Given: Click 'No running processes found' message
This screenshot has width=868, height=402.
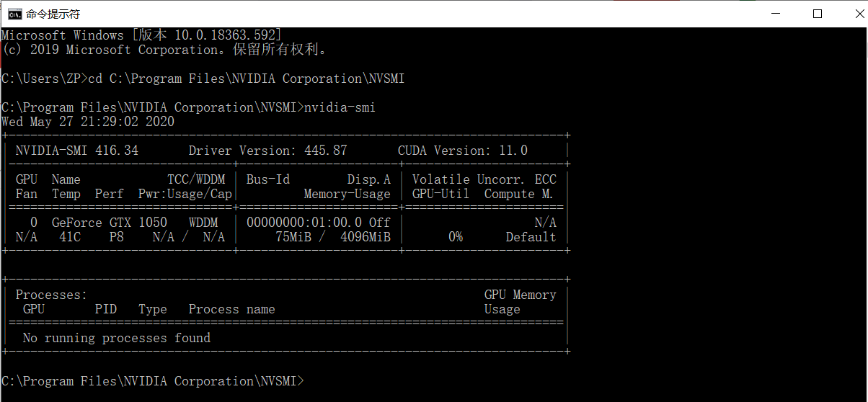Looking at the screenshot, I should tap(117, 338).
